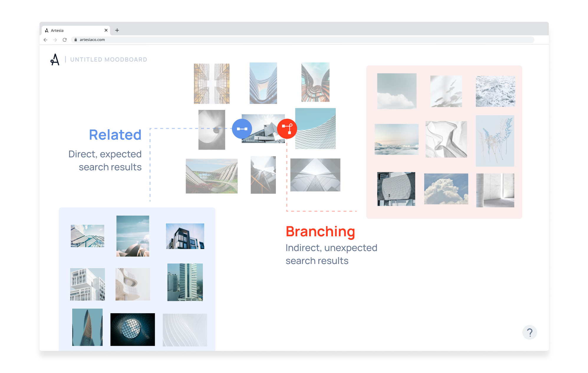Viewport: 588px width, 373px height.
Task: Open the leaf shadow branching image
Action: coord(446,91)
